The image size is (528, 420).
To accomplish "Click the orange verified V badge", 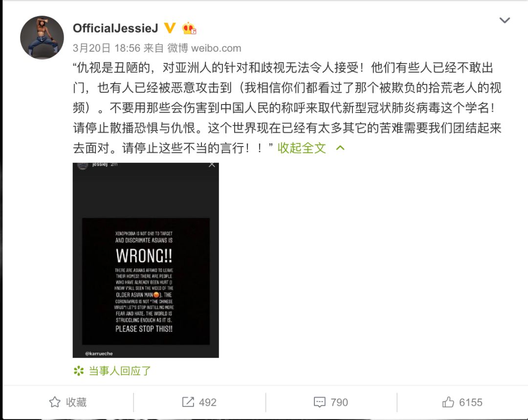I will pos(170,28).
